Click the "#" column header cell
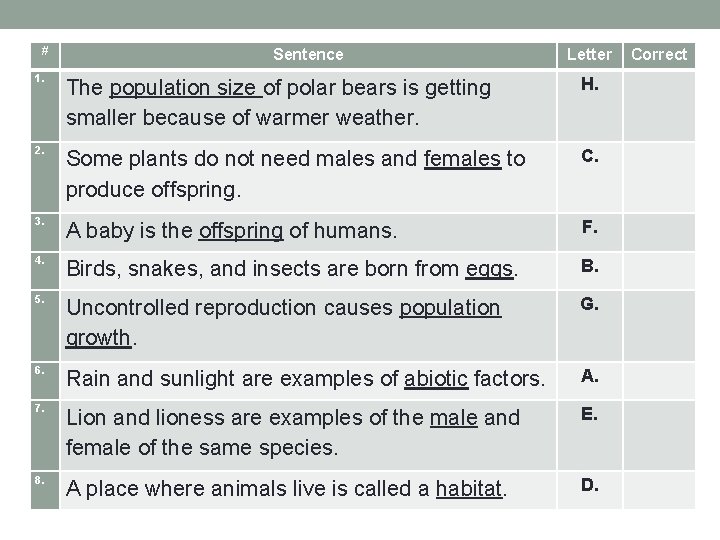This screenshot has width=720, height=540. point(41,50)
